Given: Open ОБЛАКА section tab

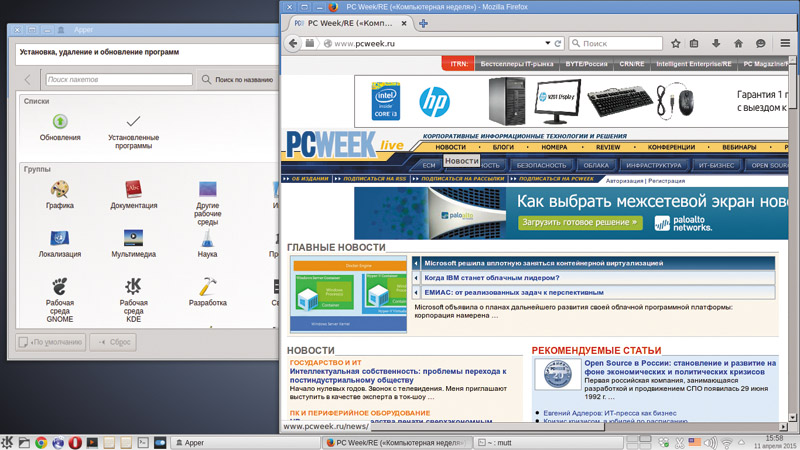Looking at the screenshot, I should (x=596, y=165).
